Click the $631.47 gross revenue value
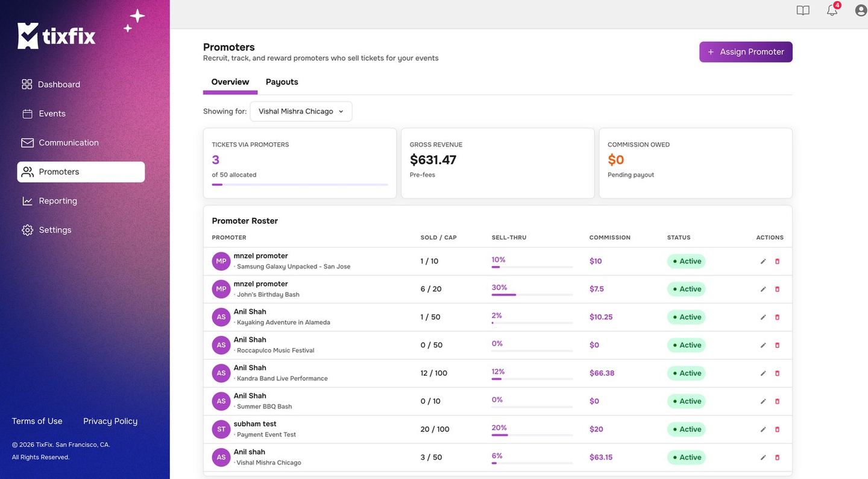868x479 pixels. point(433,160)
